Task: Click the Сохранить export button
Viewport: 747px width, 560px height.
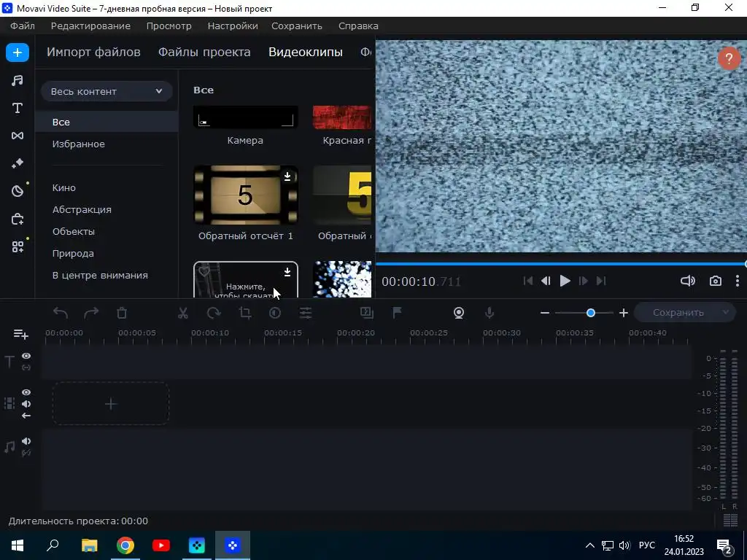Action: 678,312
